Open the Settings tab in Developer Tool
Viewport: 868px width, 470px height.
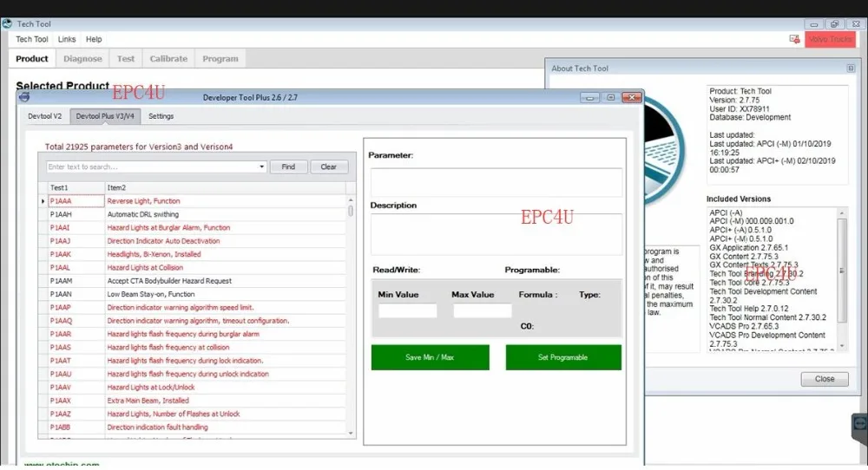point(161,116)
